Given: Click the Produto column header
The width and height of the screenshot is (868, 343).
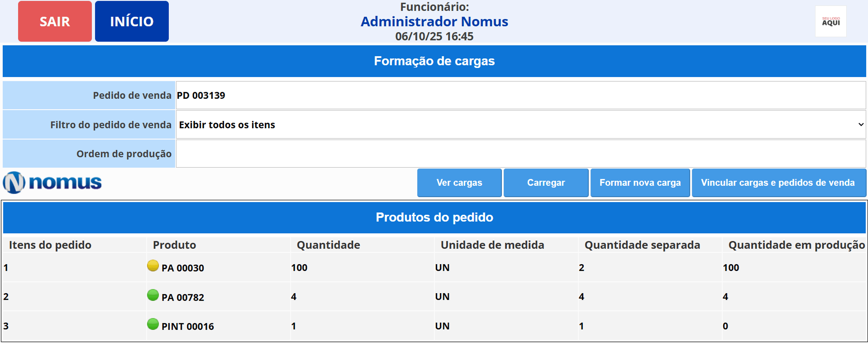Looking at the screenshot, I should [x=174, y=245].
